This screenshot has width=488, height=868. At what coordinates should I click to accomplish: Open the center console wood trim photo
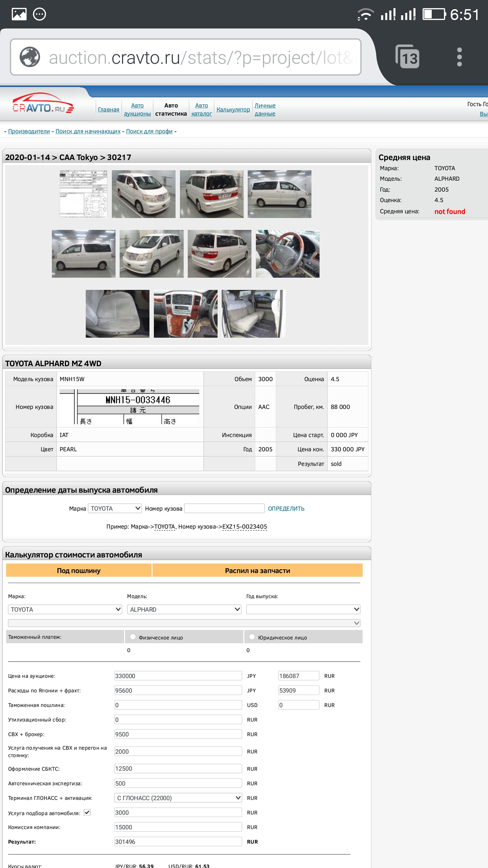[x=186, y=314]
